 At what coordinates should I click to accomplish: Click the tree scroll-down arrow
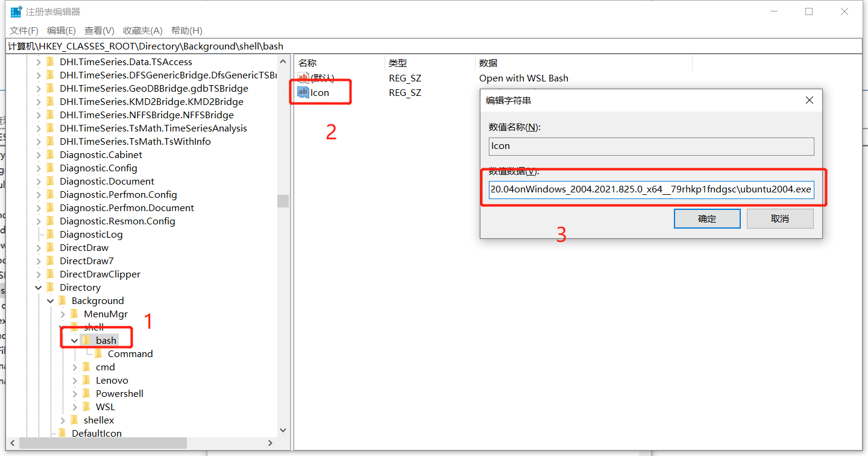coord(283,431)
